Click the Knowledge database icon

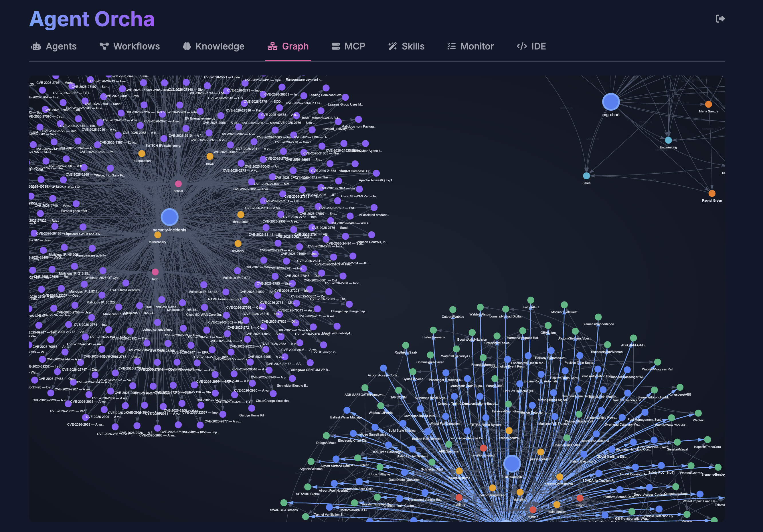[187, 46]
